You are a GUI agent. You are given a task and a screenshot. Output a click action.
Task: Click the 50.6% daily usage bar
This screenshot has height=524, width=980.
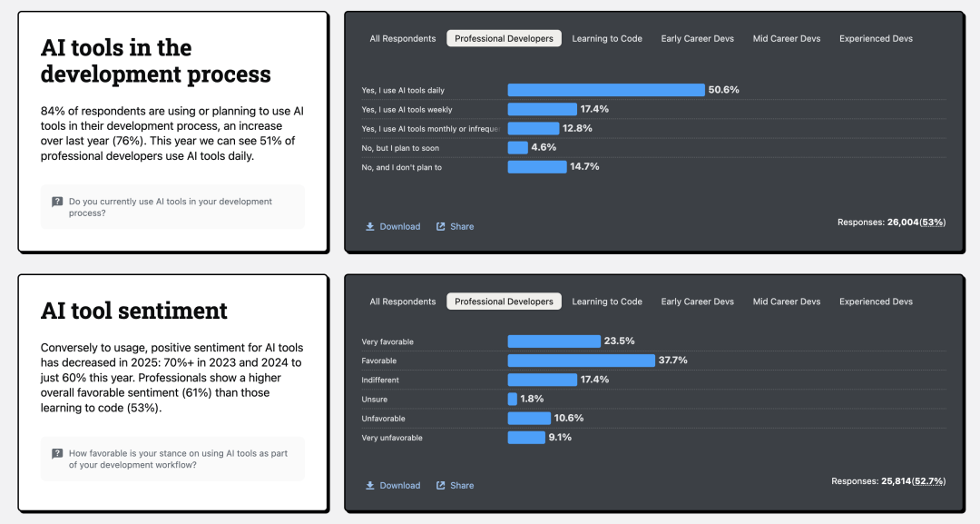pos(605,90)
